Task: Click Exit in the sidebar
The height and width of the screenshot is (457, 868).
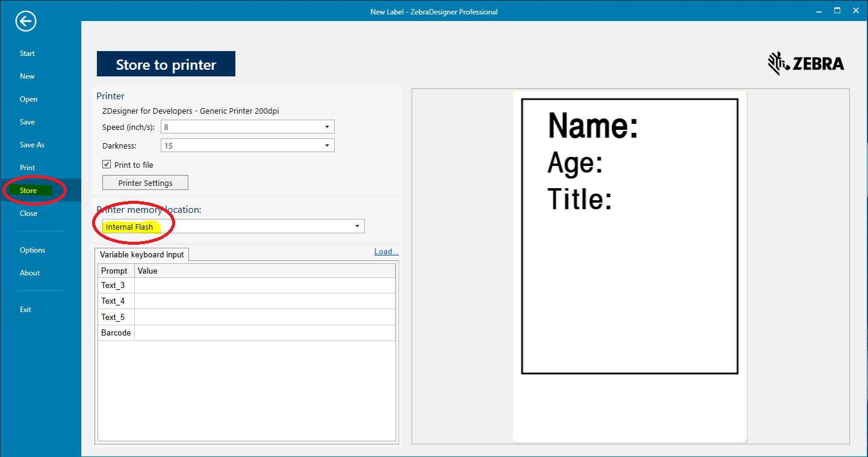Action: pyautogui.click(x=25, y=310)
